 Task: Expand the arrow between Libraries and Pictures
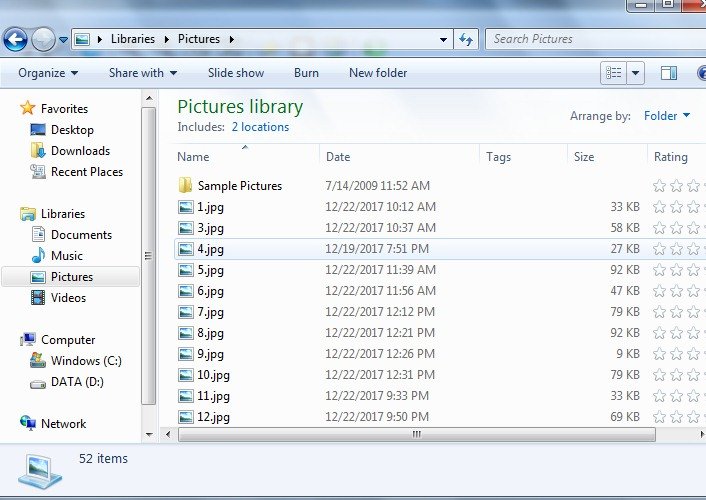167,40
